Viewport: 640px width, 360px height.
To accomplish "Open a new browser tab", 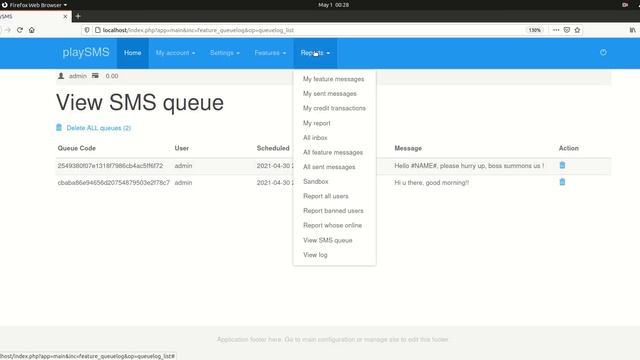I will tap(78, 16).
